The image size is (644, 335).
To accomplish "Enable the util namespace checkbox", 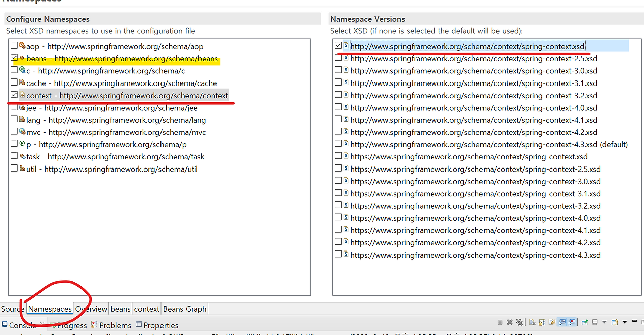I will [14, 169].
